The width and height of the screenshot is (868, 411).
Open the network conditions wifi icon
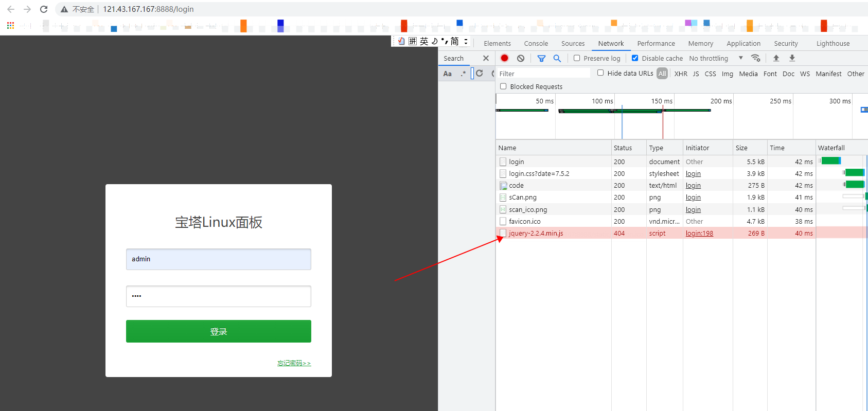[755, 58]
